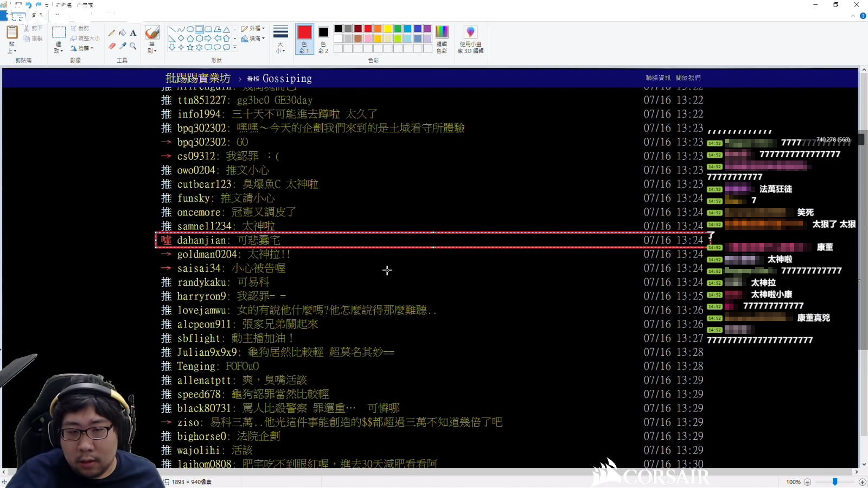Viewport: 868px width, 488px height.
Task: Activate the Color 2 background selector
Action: (x=323, y=38)
